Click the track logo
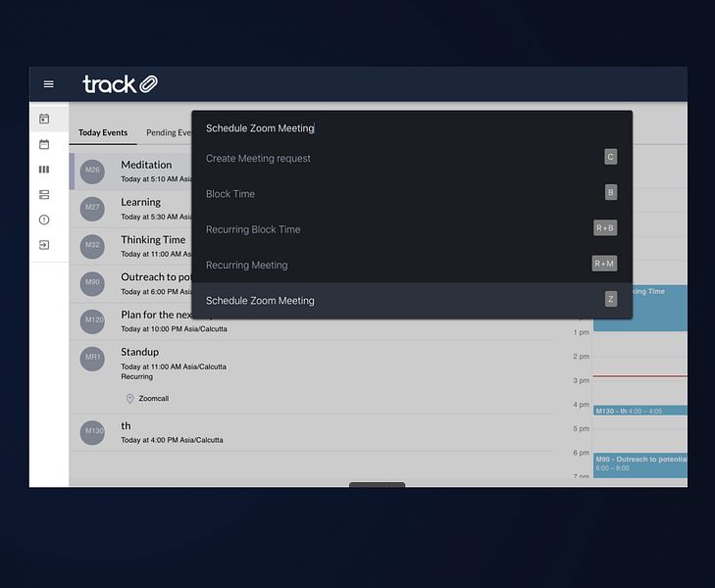This screenshot has height=588, width=715. tap(120, 84)
